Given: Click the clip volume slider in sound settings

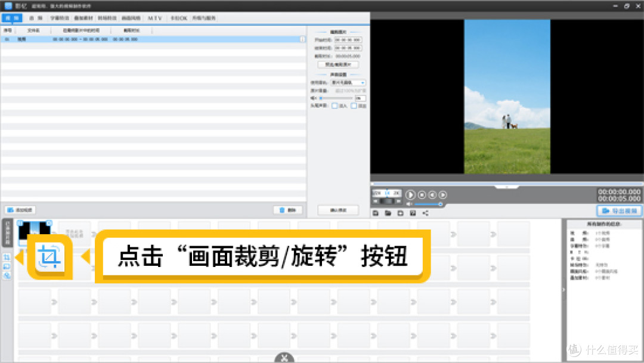Looking at the screenshot, I should click(336, 98).
